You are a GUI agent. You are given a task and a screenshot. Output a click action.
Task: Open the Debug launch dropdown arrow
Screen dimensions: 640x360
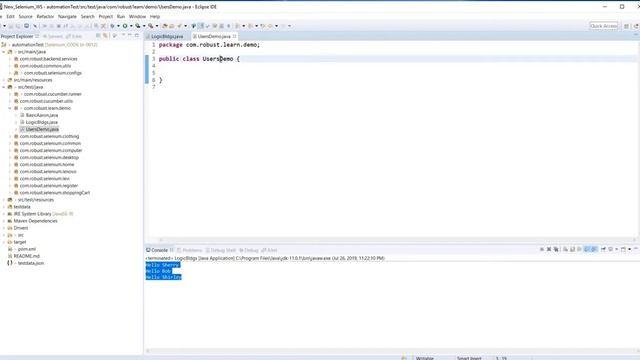(x=118, y=26)
